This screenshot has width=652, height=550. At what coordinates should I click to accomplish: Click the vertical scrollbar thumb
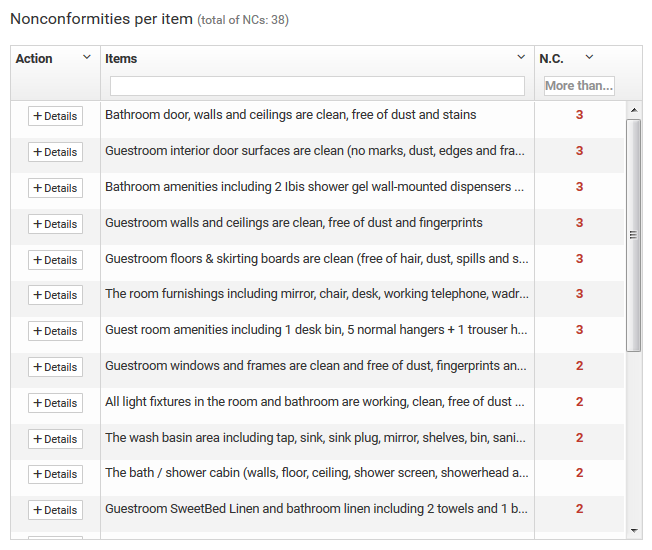click(634, 235)
